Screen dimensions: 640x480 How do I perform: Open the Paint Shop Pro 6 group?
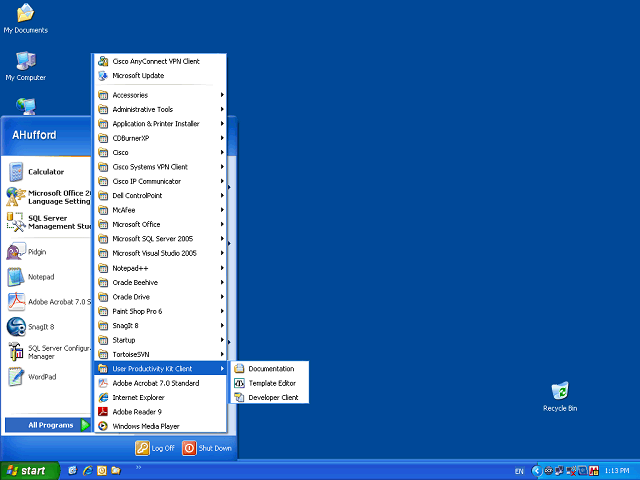[160, 311]
